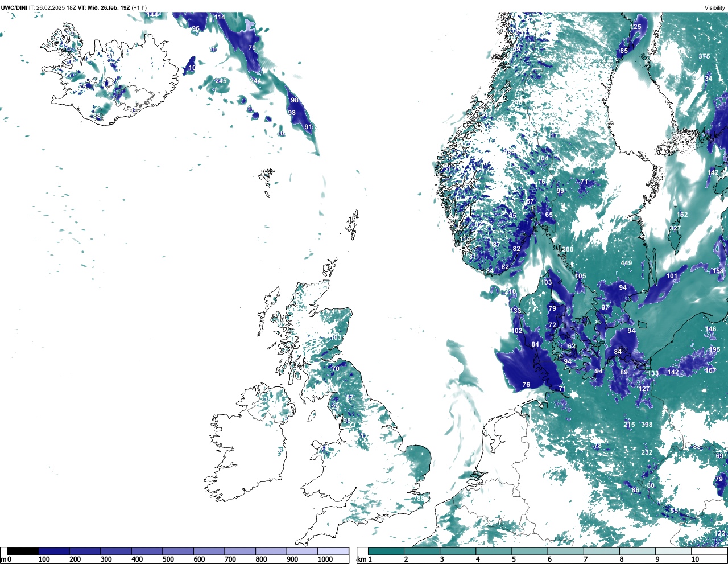728x564 pixels.
Task: Click the '288' value near the Swedish west coast
Action: coord(568,249)
